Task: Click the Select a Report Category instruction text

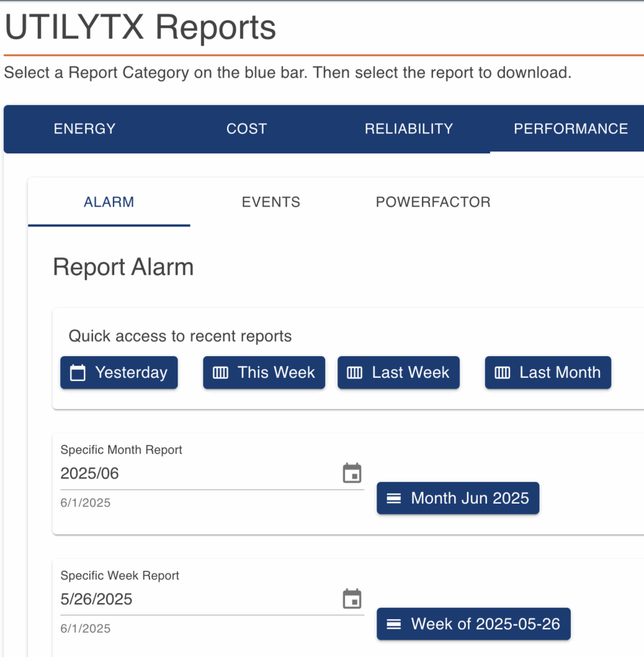Action: click(288, 73)
